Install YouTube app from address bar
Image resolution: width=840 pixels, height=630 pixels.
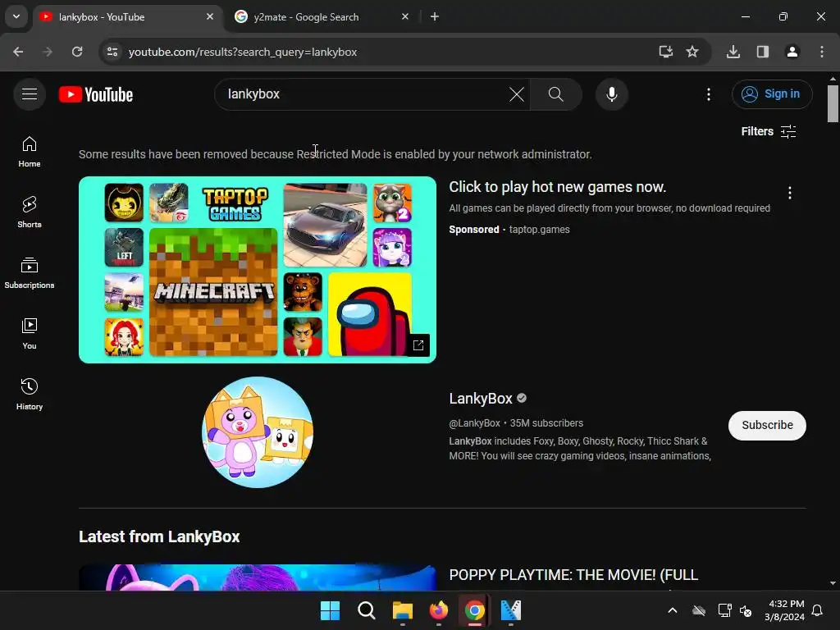click(665, 52)
